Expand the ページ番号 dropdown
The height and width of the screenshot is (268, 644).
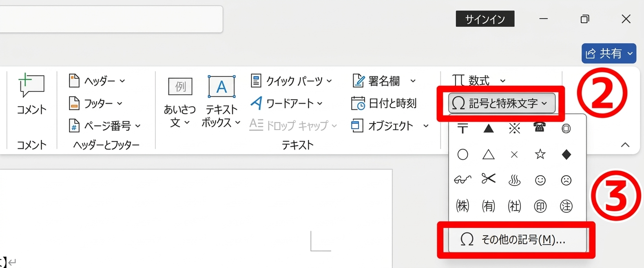105,126
